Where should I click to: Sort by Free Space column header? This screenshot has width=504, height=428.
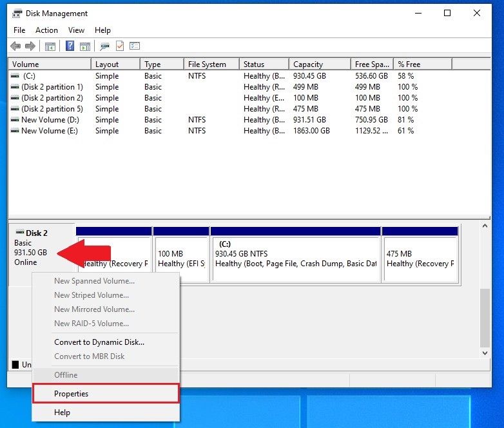[373, 64]
